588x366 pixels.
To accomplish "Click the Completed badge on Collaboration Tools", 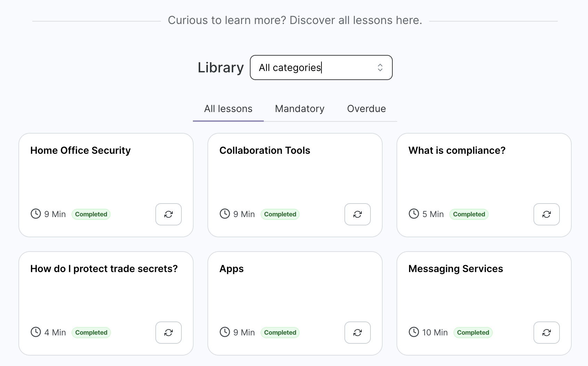I will (280, 214).
